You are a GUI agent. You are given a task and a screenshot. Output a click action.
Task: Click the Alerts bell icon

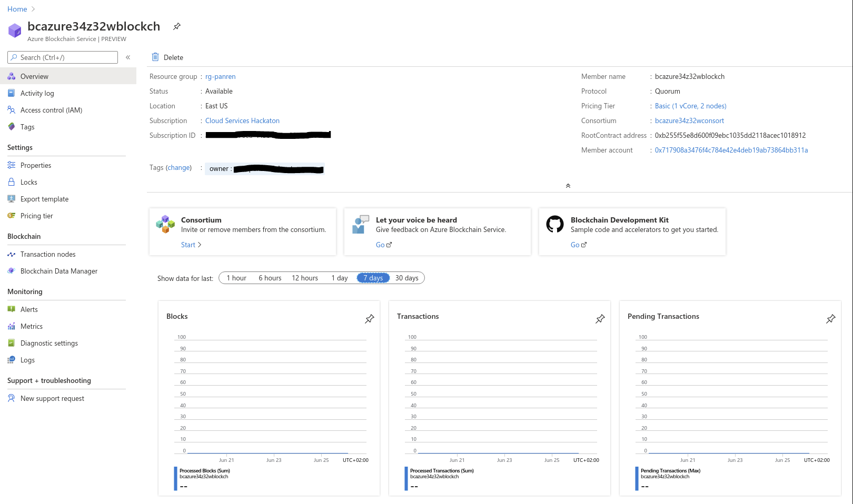point(12,309)
